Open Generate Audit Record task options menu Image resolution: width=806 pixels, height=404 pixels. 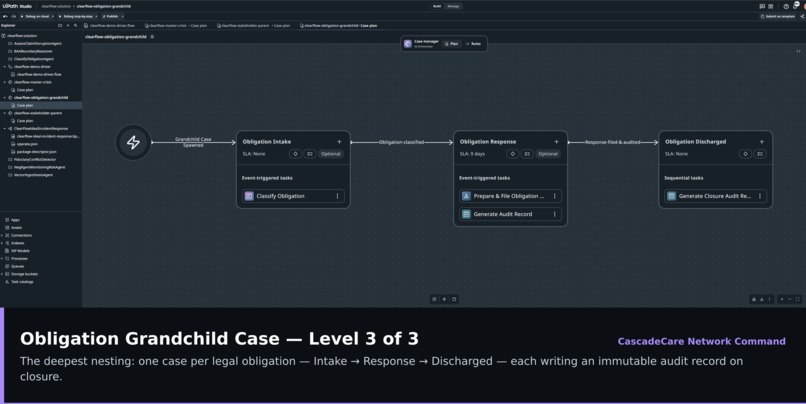click(x=555, y=214)
